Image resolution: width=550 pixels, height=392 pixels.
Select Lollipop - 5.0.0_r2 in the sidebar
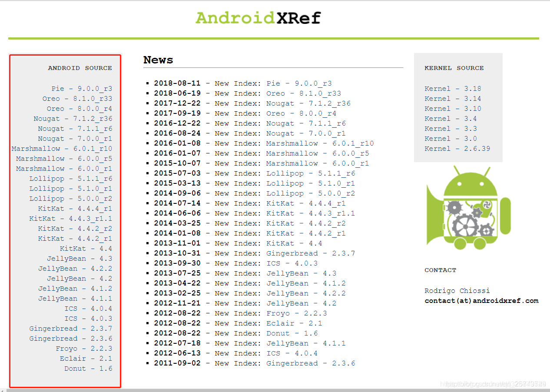tap(71, 199)
